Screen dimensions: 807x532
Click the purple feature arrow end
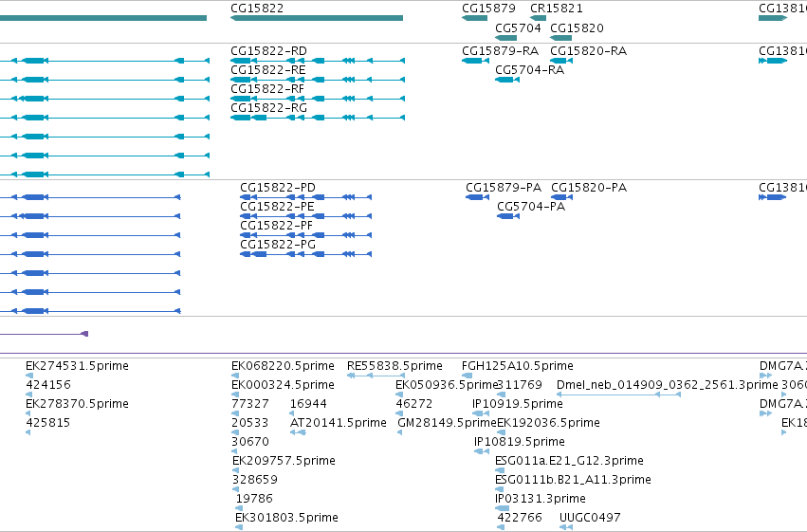85,334
